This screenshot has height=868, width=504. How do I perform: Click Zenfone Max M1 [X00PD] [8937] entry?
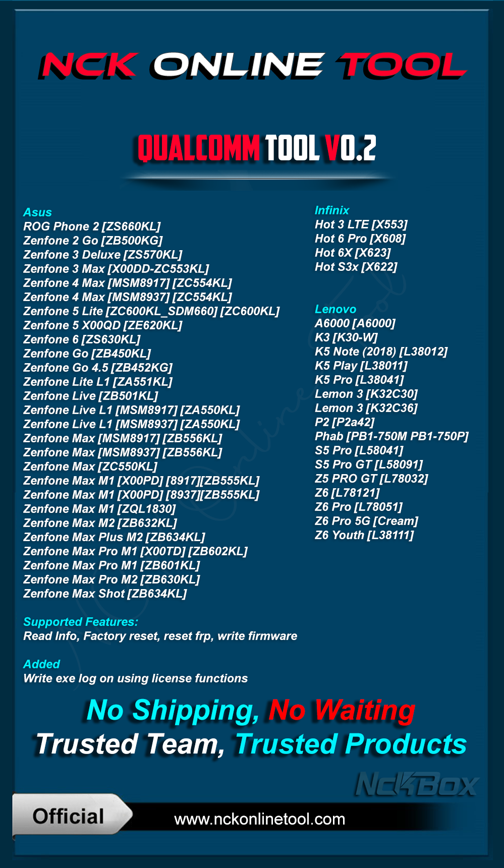[141, 495]
